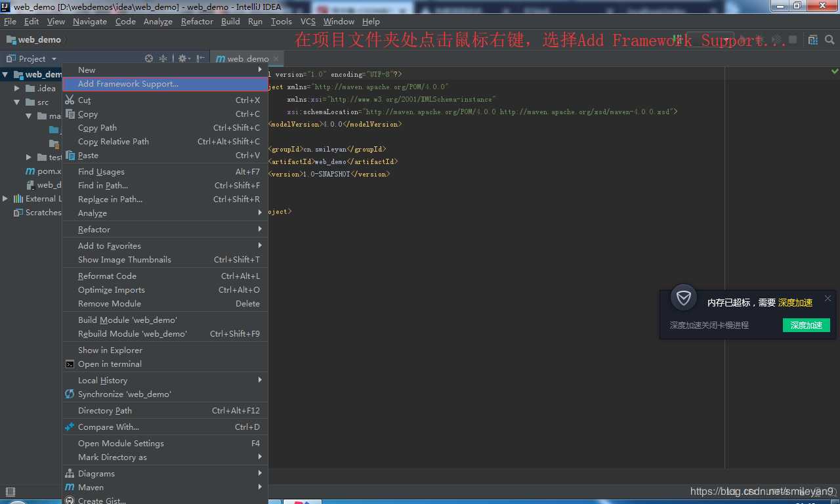This screenshot has width=840, height=504.
Task: Select Find in Path...
Action: (165, 185)
